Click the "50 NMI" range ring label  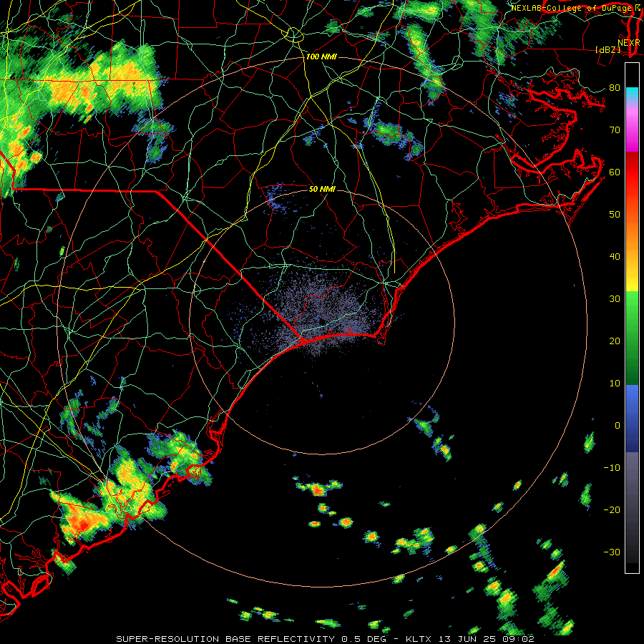tap(322, 189)
